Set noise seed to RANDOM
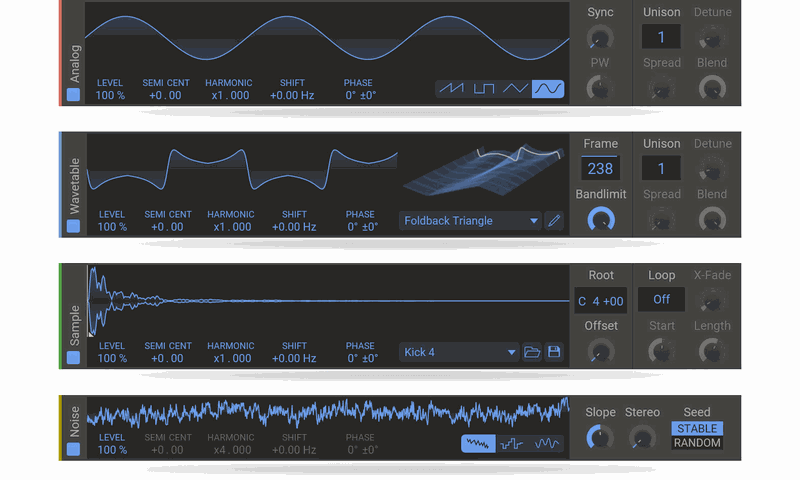The image size is (800, 480). point(696,443)
